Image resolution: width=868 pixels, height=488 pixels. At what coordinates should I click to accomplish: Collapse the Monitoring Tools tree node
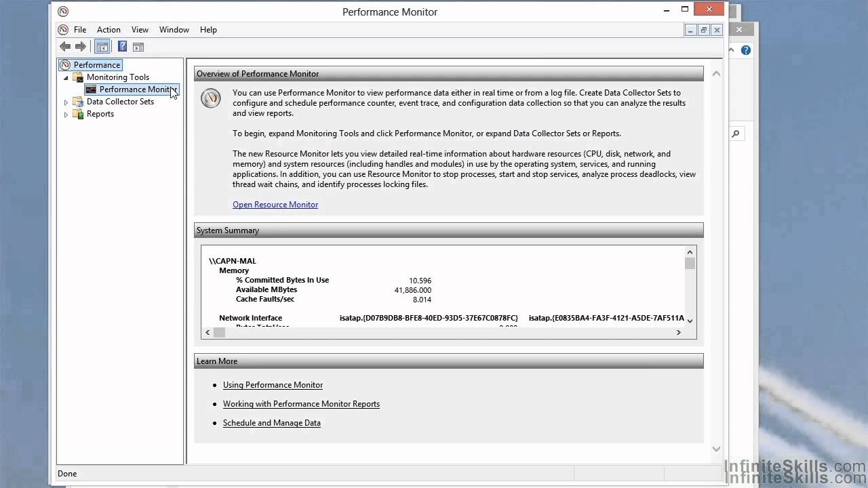pyautogui.click(x=66, y=77)
